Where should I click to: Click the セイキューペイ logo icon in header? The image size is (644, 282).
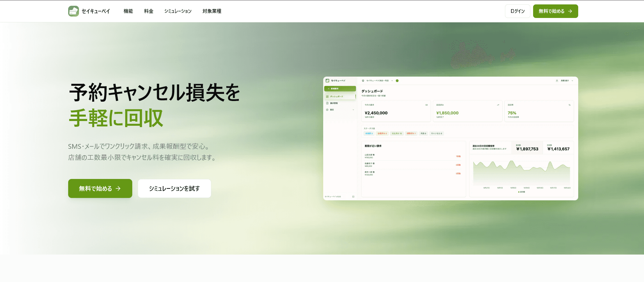(x=74, y=11)
